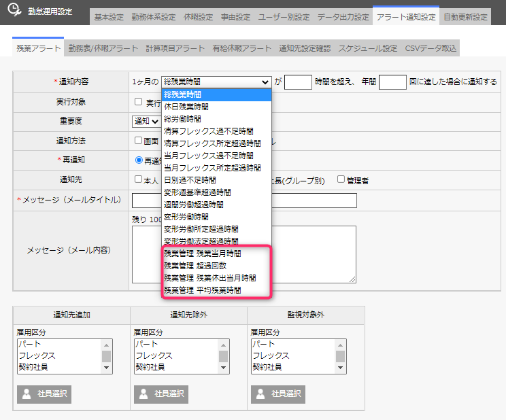Select フレックス in 通知先追加 雇用区分 list
506x420 pixels.
click(60, 355)
